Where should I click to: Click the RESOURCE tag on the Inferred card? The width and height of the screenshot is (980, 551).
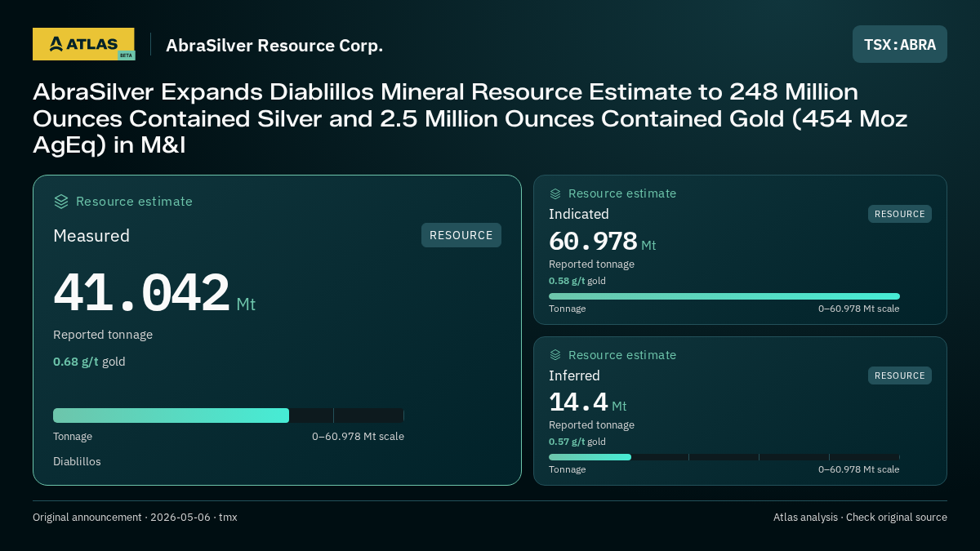(x=900, y=375)
